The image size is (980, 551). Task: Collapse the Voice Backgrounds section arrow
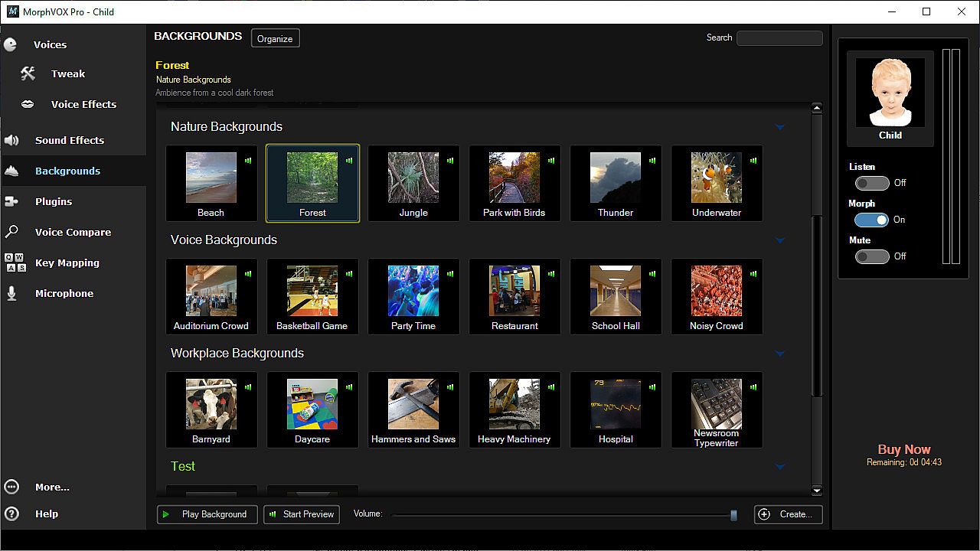[x=779, y=240]
